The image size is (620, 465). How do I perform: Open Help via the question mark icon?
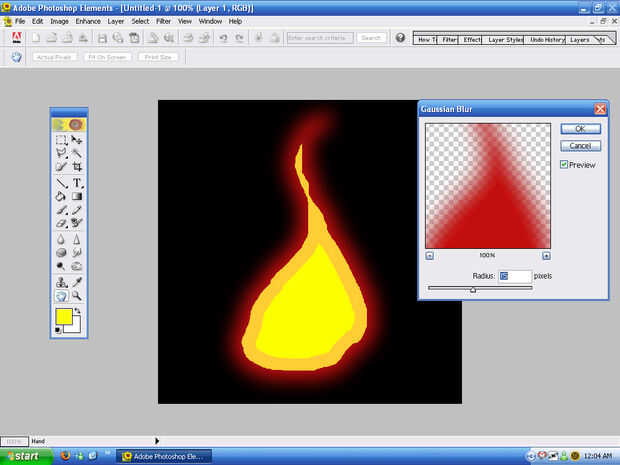pyautogui.click(x=400, y=38)
